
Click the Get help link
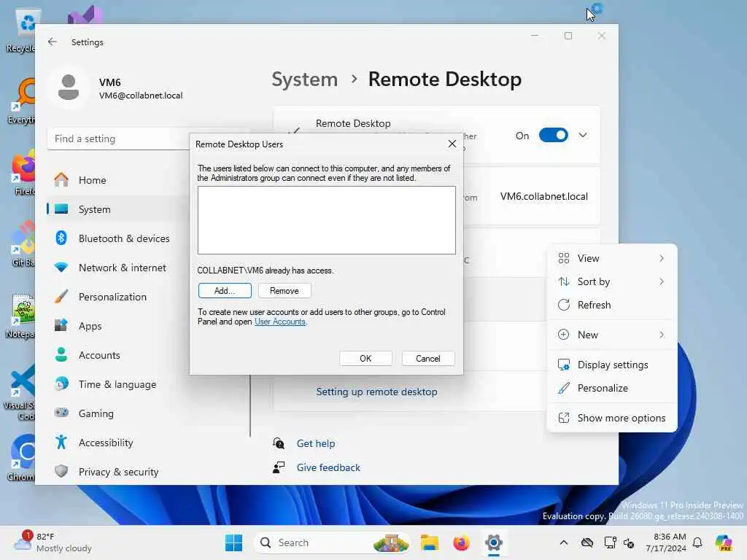(316, 443)
